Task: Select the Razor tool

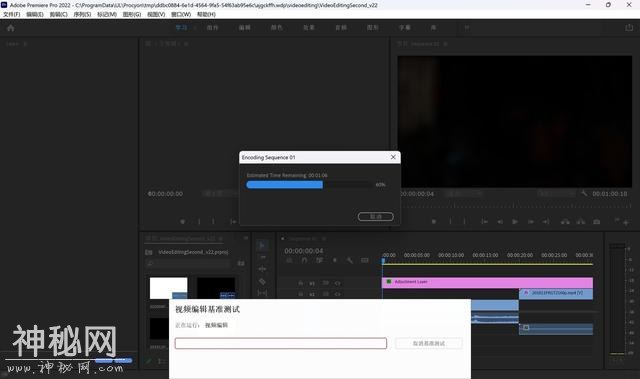Action: tap(262, 281)
